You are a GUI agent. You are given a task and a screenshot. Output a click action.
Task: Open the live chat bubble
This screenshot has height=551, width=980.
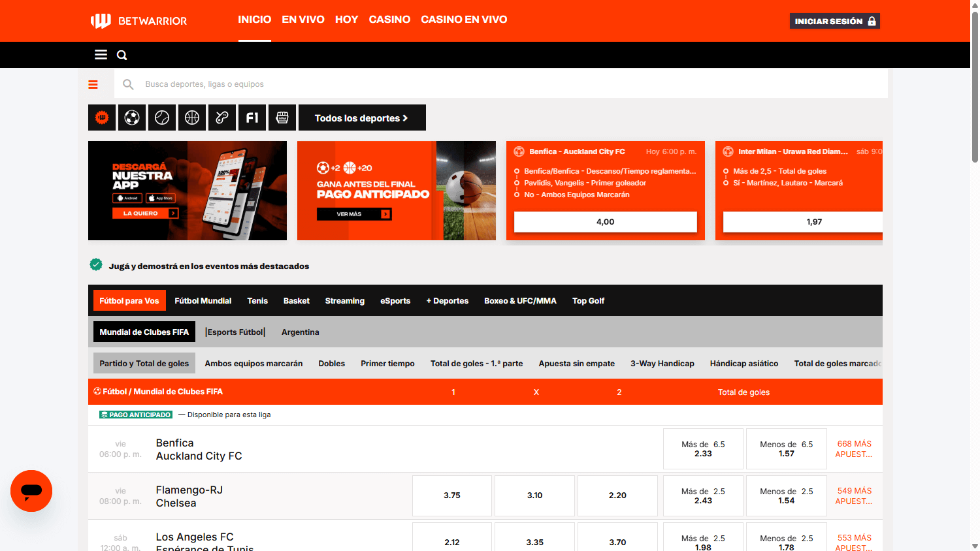[x=31, y=491]
